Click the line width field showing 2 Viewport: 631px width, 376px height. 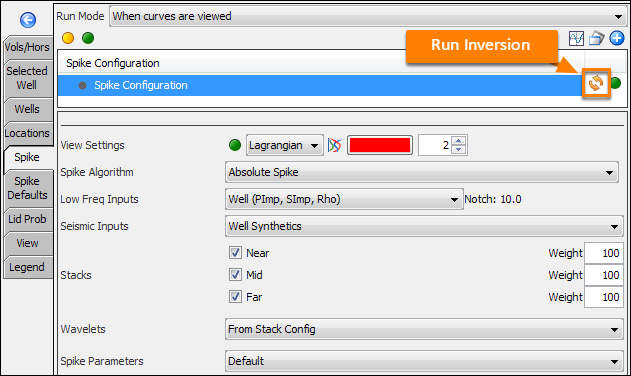click(x=435, y=145)
